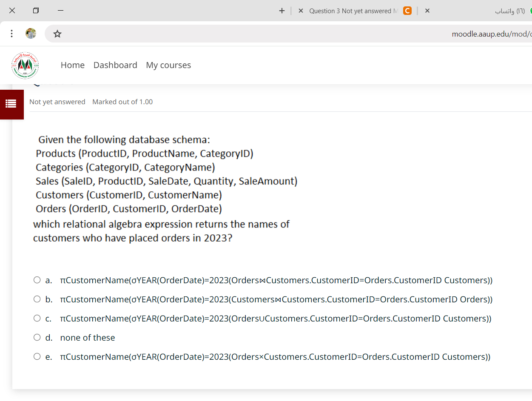Select answer option c
Screen dimensions: 532x401
37,318
